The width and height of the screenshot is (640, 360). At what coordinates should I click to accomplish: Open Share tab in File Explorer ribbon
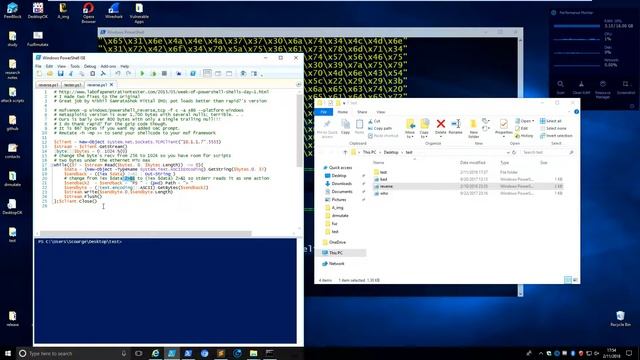362,111
